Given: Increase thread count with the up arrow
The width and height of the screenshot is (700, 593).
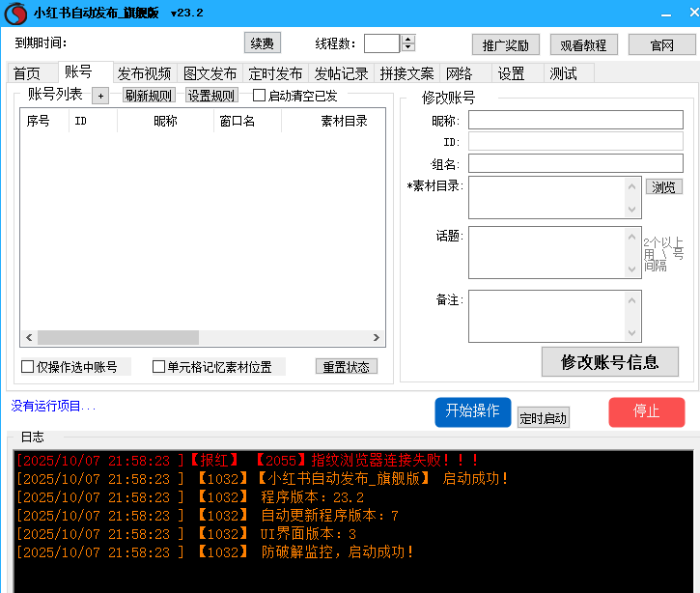Looking at the screenshot, I should [x=408, y=40].
